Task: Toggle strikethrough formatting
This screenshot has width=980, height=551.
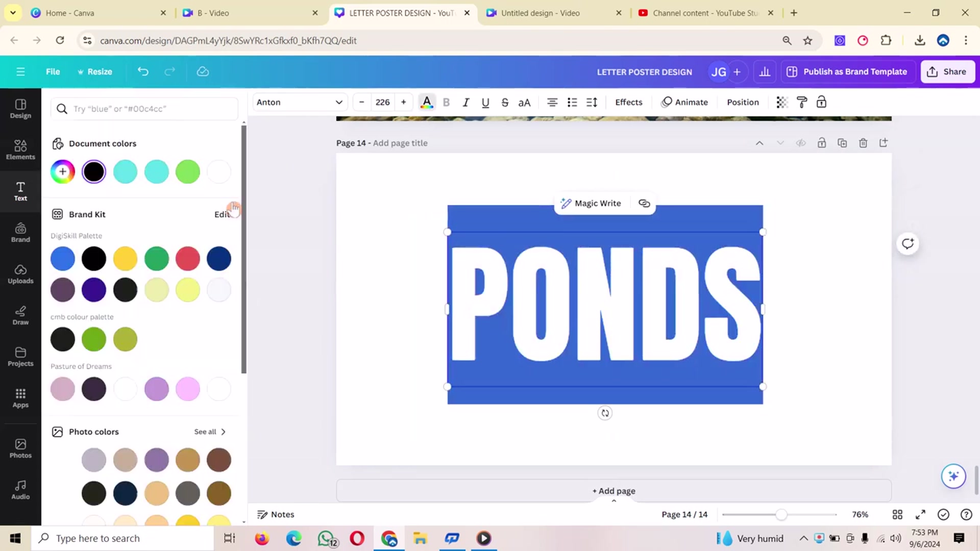Action: [505, 102]
